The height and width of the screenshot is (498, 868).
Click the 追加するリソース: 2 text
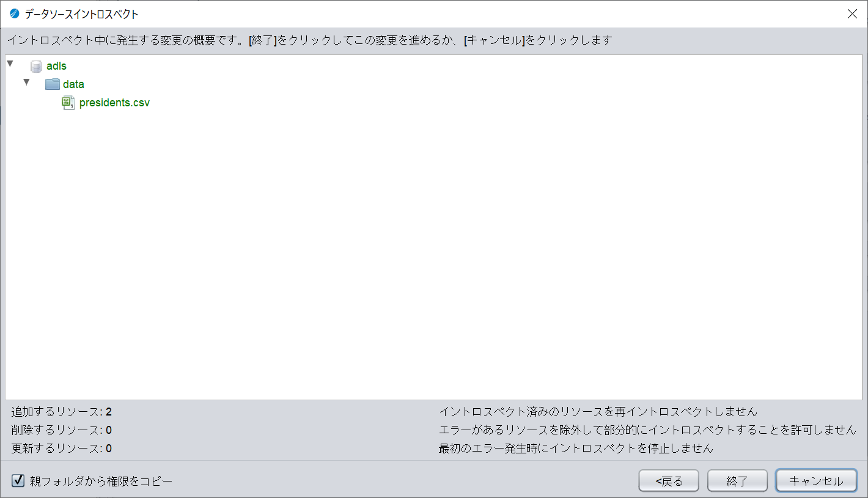click(x=62, y=412)
